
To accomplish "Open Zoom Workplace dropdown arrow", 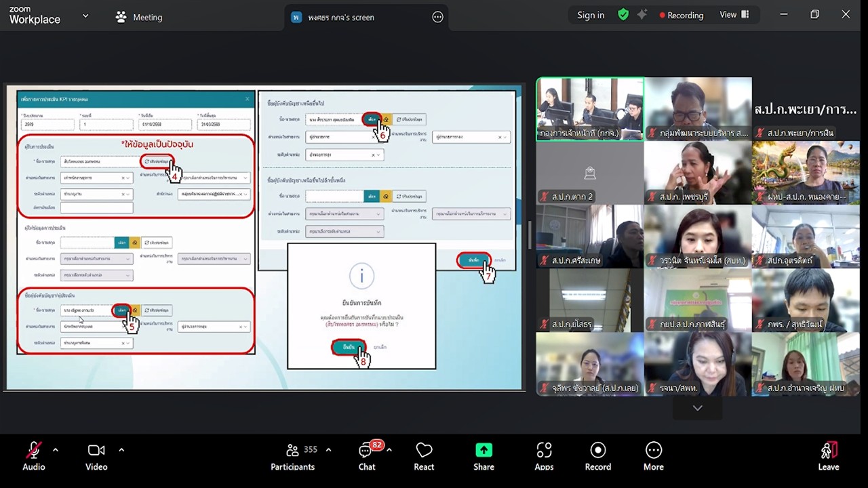I will tap(85, 16).
